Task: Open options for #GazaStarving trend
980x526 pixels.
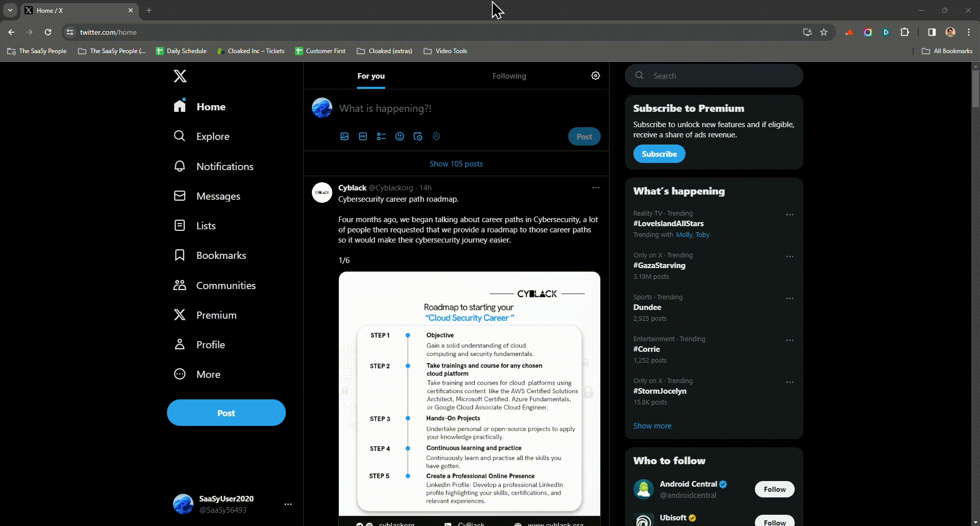Action: (790, 256)
